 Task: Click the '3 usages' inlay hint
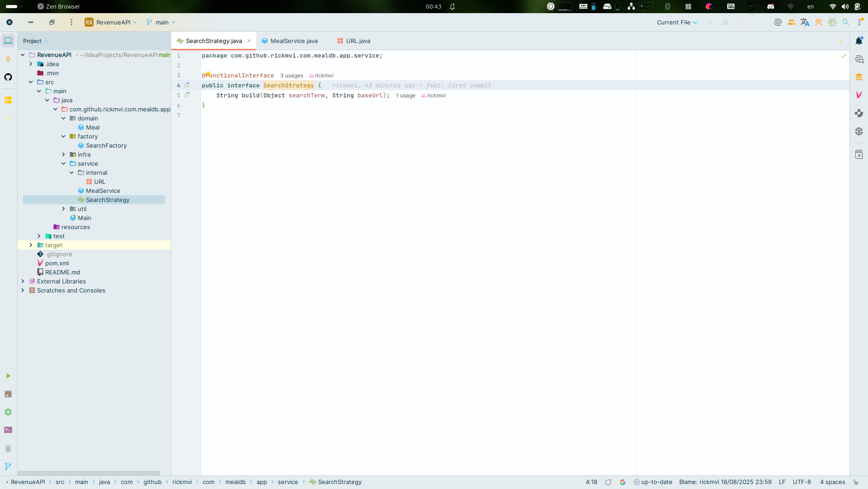[x=291, y=76]
